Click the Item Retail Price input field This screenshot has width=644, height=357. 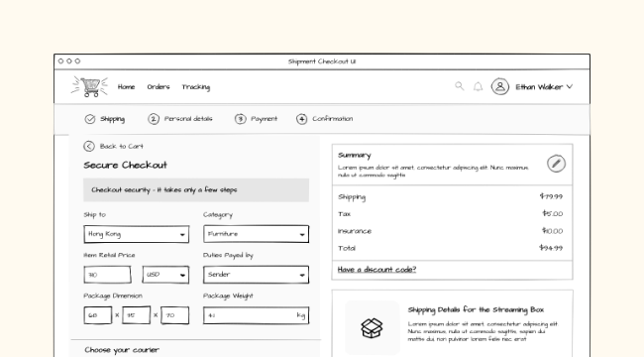107,275
